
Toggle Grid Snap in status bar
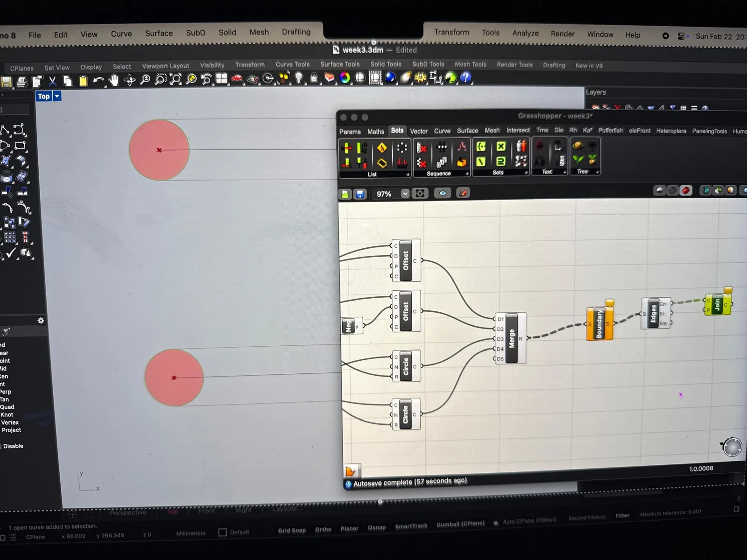(292, 530)
